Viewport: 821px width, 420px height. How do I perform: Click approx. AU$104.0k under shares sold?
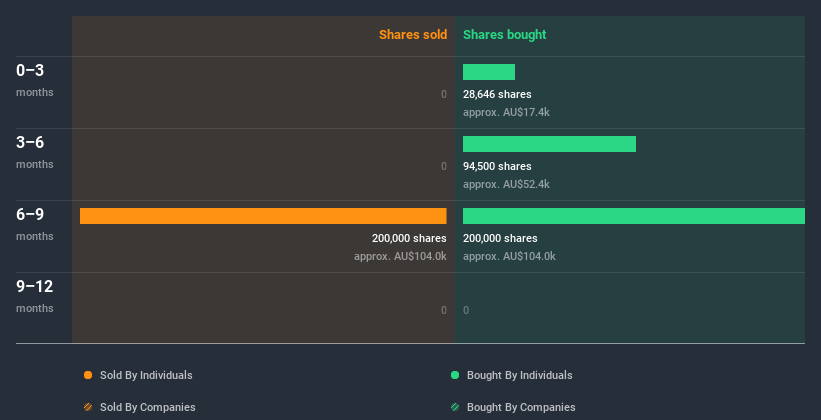401,256
